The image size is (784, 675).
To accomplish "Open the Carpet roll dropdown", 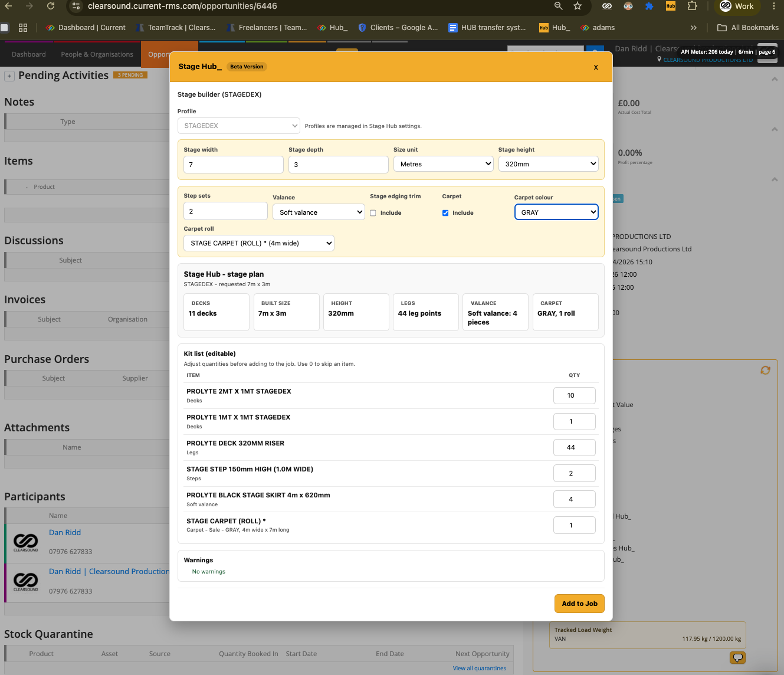I will [259, 243].
